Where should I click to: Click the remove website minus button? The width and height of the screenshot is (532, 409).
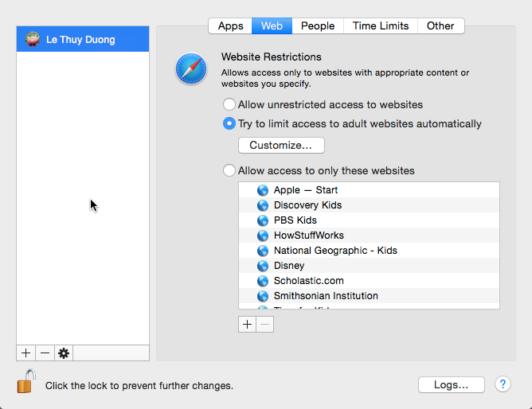[265, 325]
